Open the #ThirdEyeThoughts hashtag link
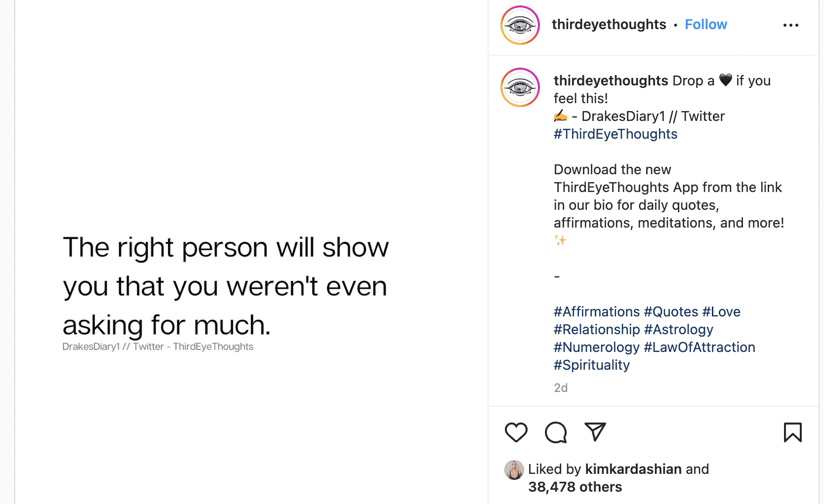The image size is (824, 504). coord(615,134)
